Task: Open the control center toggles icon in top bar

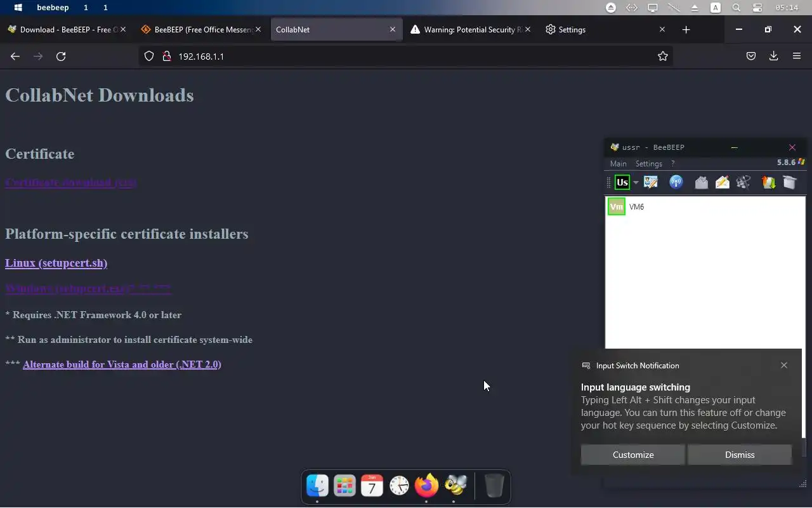Action: tap(757, 8)
